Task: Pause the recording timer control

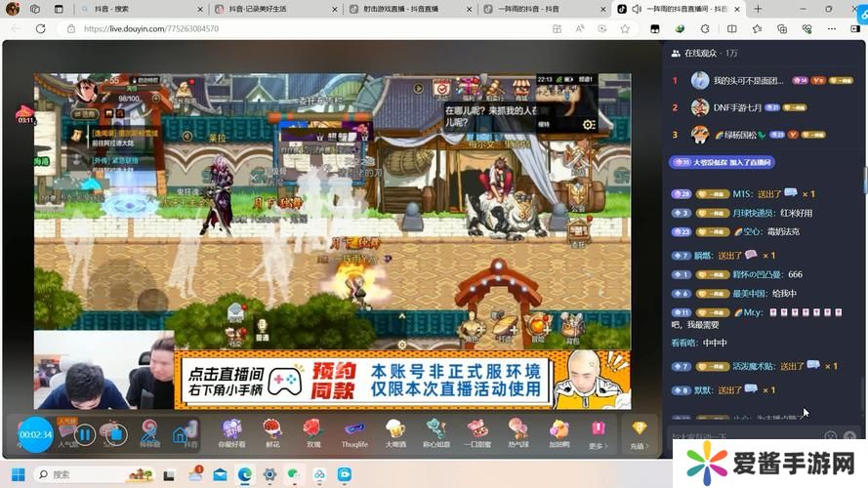Action: (85, 434)
